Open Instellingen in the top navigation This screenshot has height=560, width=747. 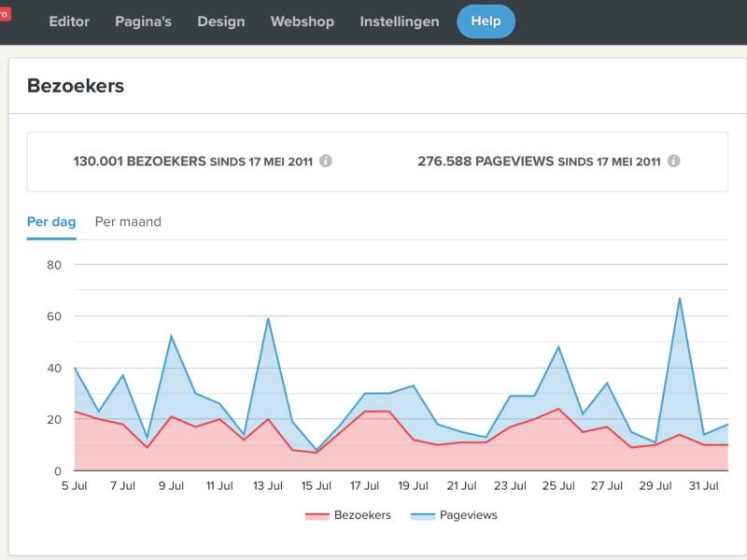[x=400, y=21]
